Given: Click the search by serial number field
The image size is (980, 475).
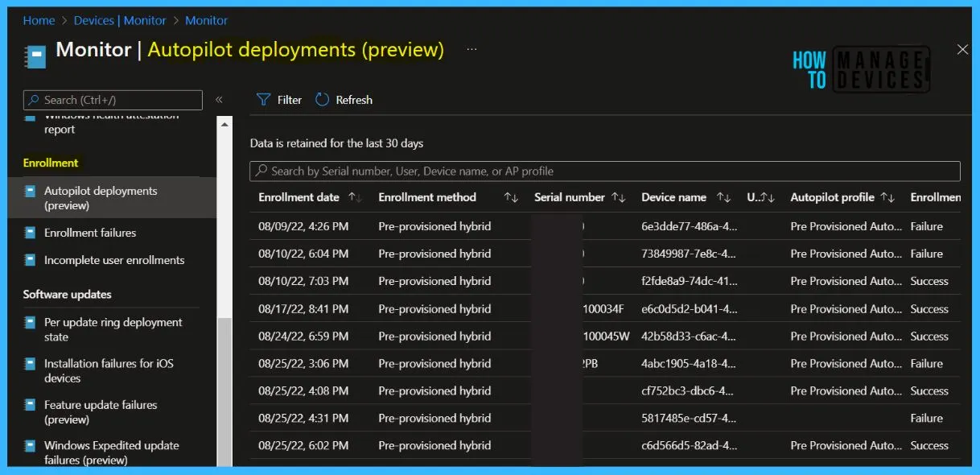Looking at the screenshot, I should (605, 171).
